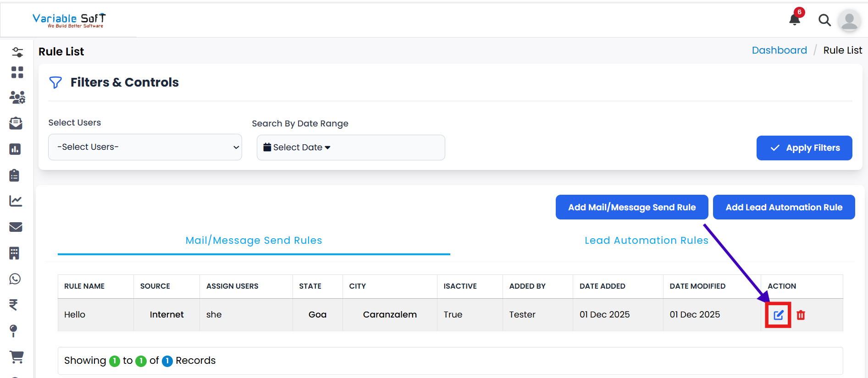Click the envelope mail sidebar icon

16,227
